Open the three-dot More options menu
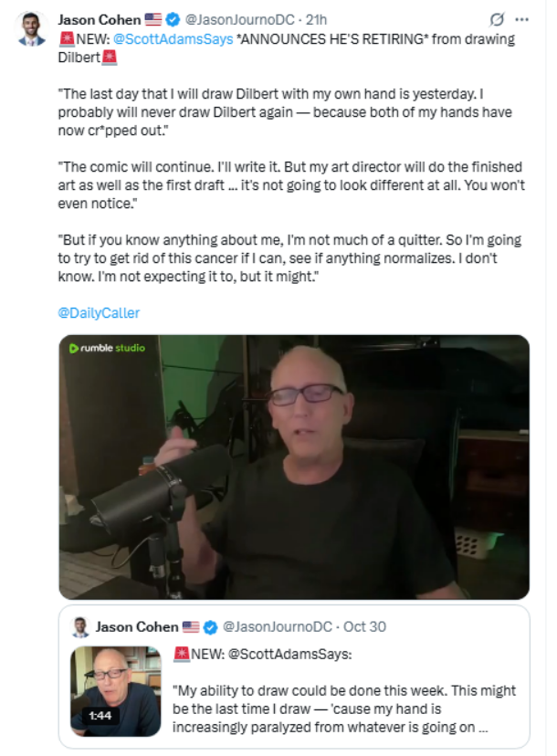Screen dimensions: 557x756 pos(522,19)
